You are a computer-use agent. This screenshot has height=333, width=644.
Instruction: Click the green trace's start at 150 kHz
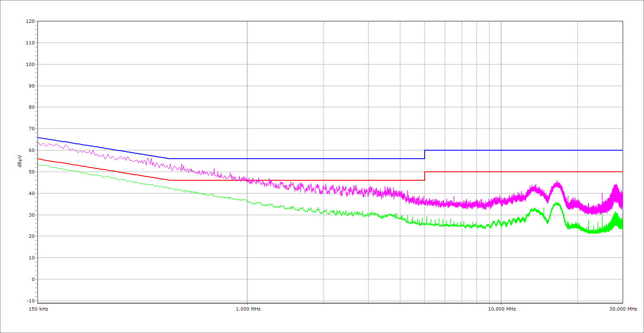click(x=38, y=164)
